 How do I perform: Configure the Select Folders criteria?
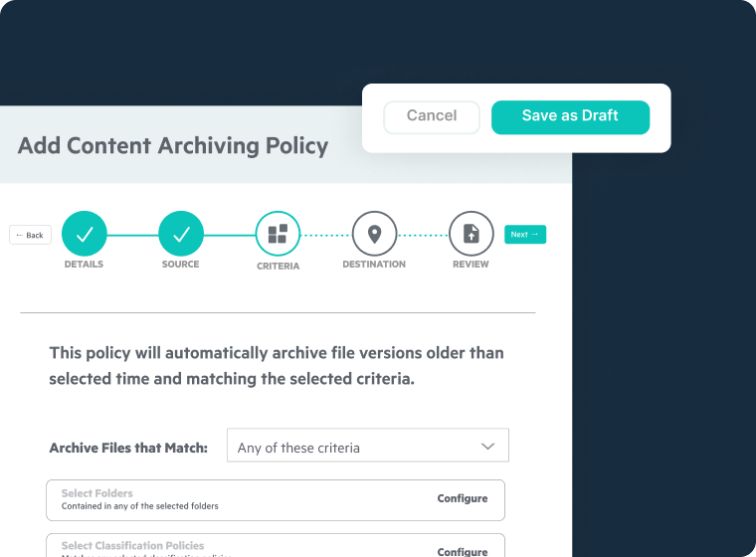pos(463,498)
